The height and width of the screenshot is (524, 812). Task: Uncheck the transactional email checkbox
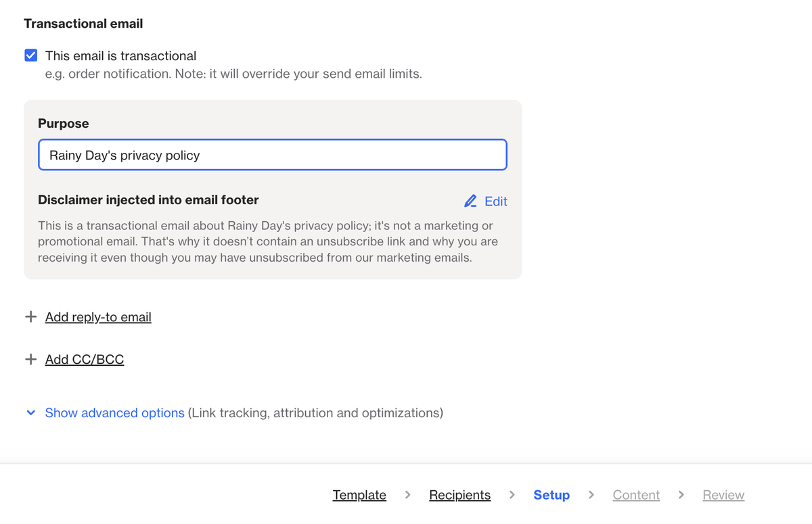(x=30, y=55)
